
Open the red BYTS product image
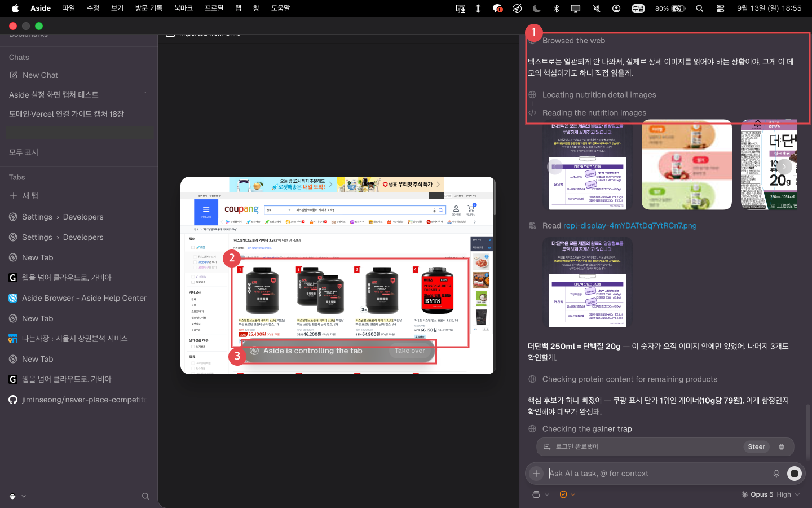coord(438,291)
